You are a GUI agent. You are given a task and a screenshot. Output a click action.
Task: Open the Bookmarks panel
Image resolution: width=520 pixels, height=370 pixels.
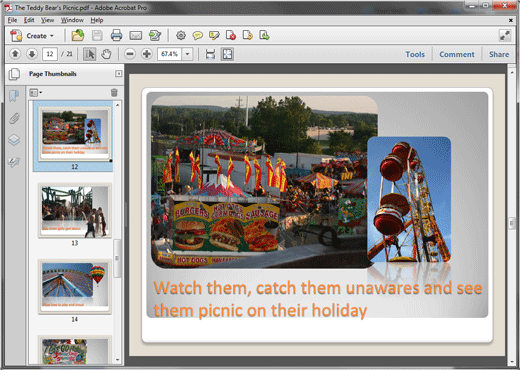pos(14,96)
